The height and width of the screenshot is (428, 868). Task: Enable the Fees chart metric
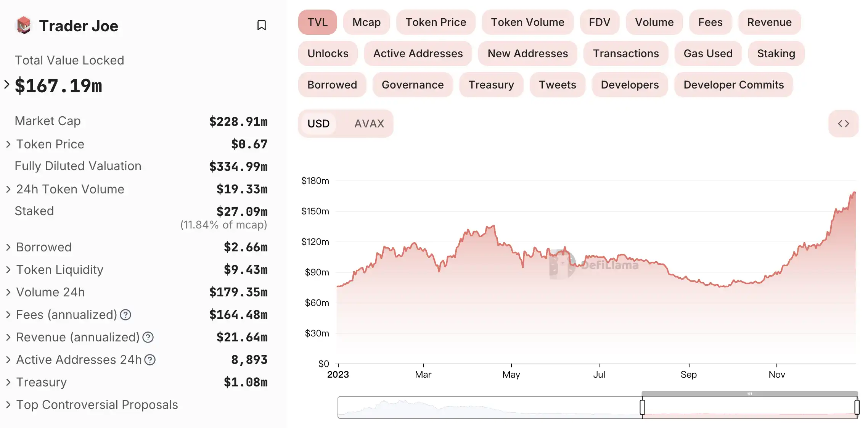[710, 22]
